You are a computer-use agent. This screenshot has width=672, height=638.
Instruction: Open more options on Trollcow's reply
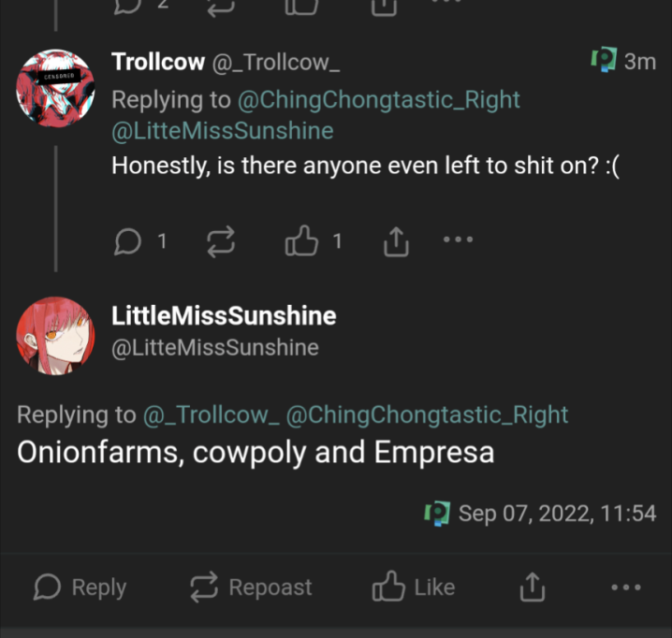(459, 239)
